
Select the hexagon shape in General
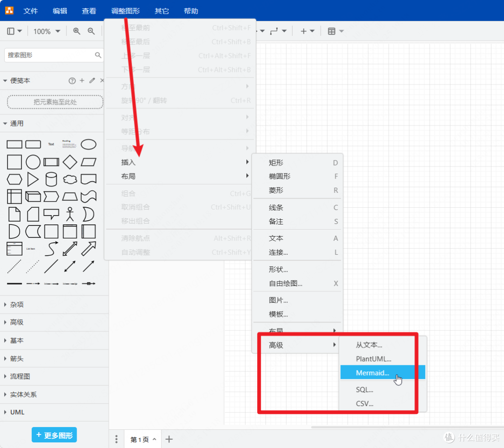point(14,179)
